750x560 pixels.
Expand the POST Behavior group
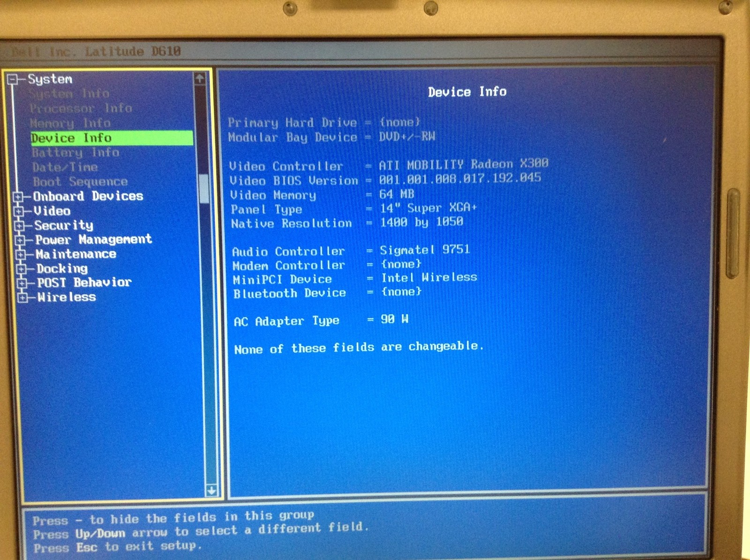coord(22,283)
